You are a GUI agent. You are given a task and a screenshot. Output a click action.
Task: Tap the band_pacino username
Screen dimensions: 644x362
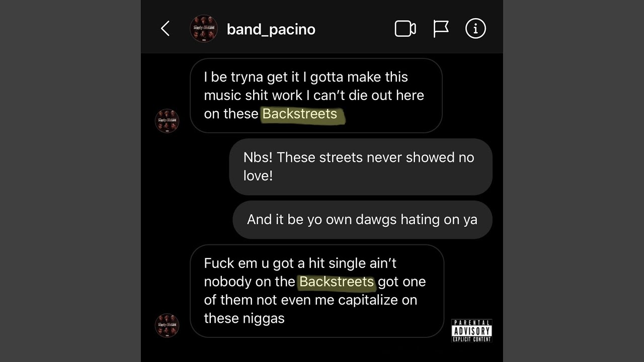pyautogui.click(x=271, y=29)
